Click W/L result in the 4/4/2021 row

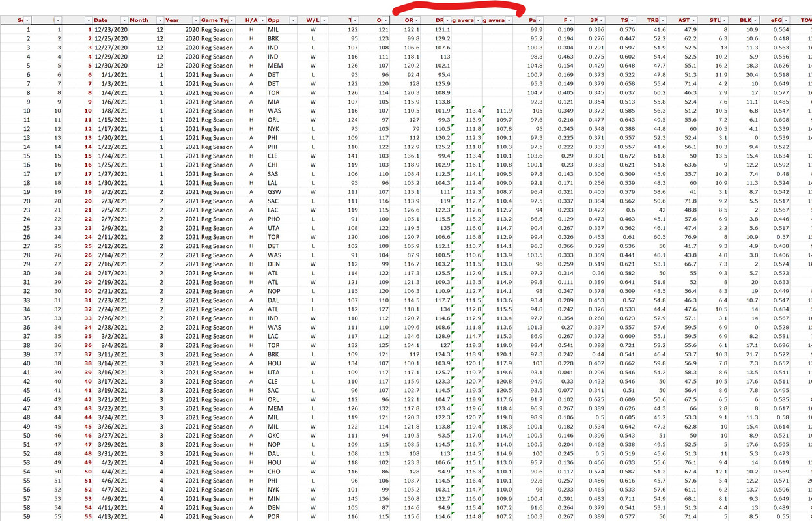tap(314, 472)
